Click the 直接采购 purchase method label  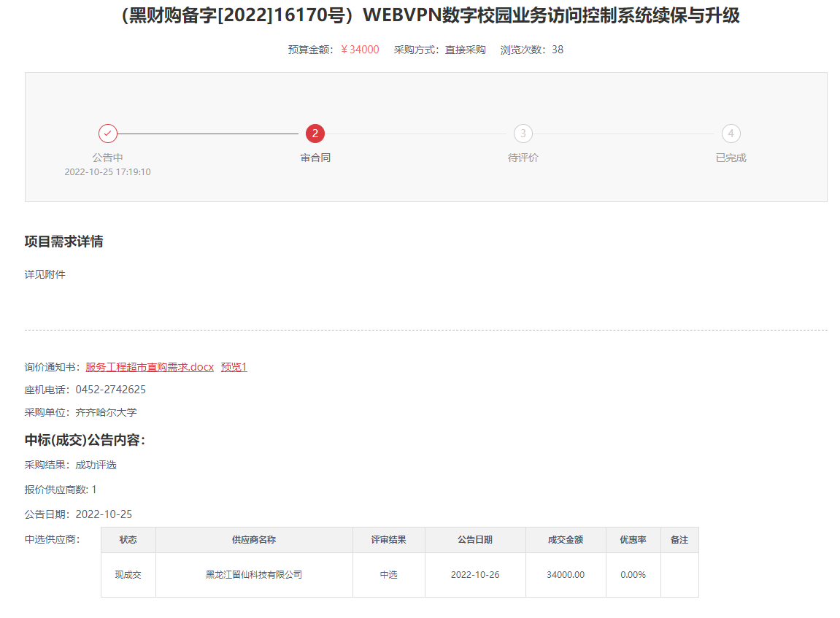pos(464,50)
